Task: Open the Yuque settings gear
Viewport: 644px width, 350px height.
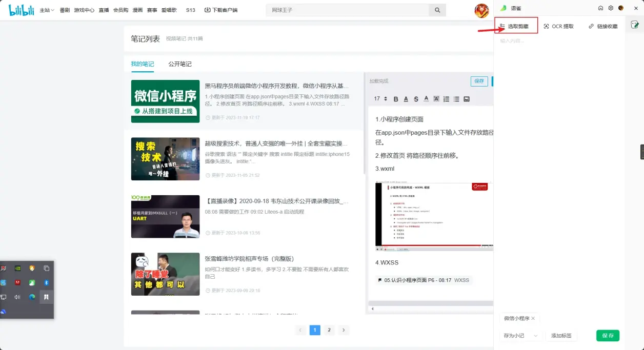Action: point(611,8)
